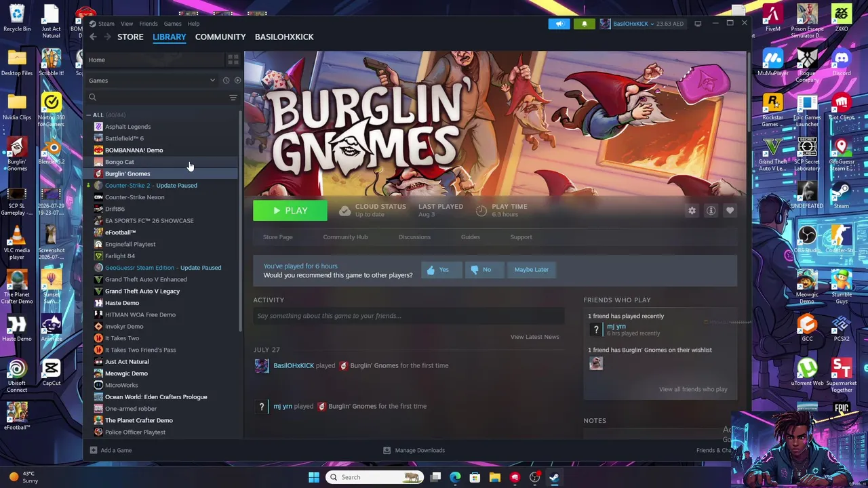Open uTorrent Web desktop shortcut

(x=807, y=373)
